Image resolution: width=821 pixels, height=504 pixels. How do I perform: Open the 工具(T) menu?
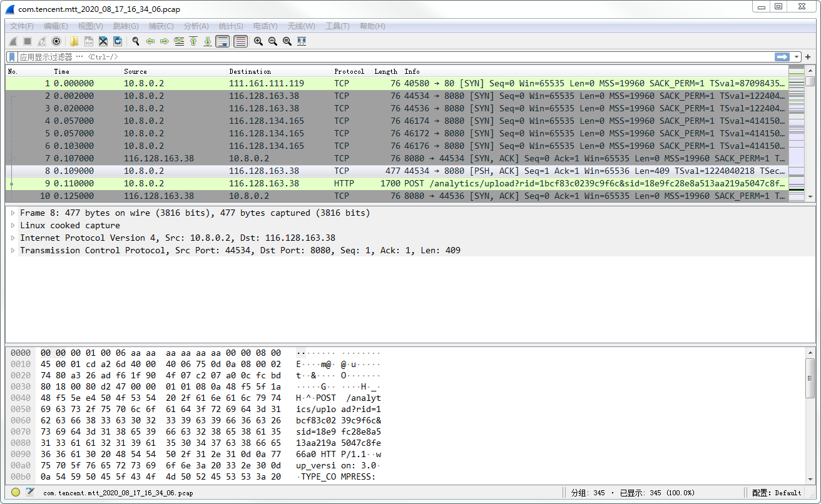337,26
